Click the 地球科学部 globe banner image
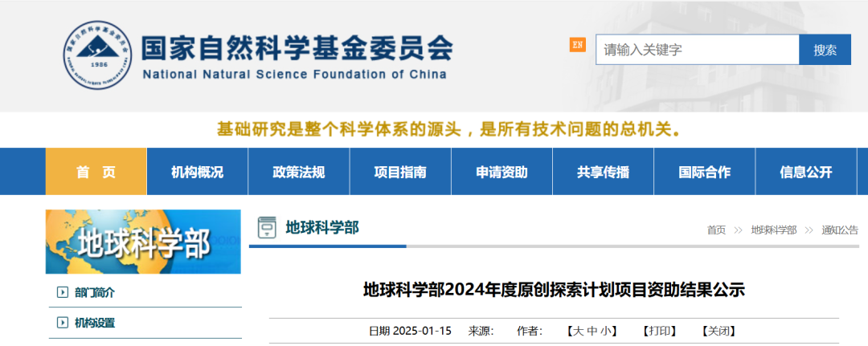This screenshot has height=346, width=868. [143, 242]
